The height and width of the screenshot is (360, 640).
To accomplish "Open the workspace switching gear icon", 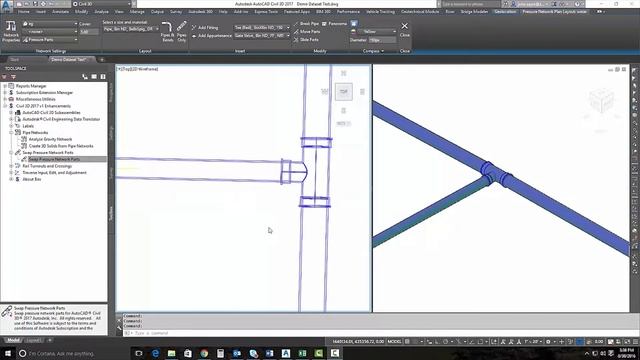I will click(548, 342).
